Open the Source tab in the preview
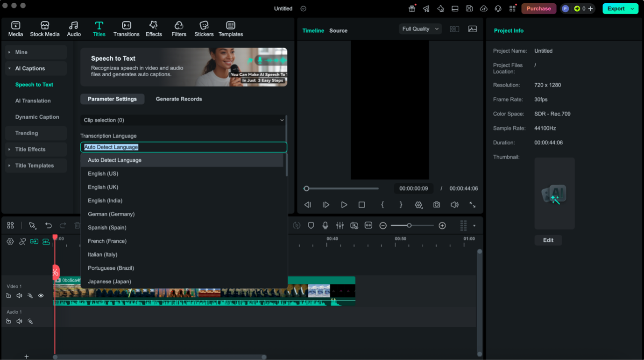This screenshot has width=644, height=360. click(x=338, y=30)
